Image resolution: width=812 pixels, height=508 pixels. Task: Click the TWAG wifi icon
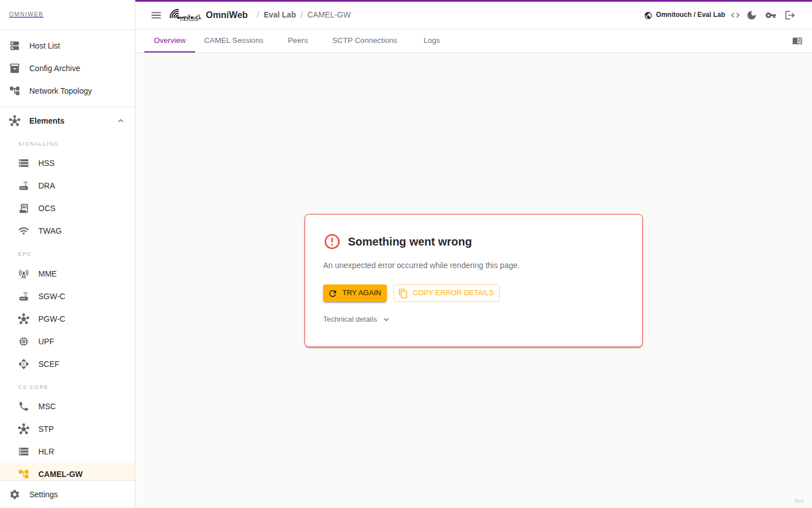[24, 231]
